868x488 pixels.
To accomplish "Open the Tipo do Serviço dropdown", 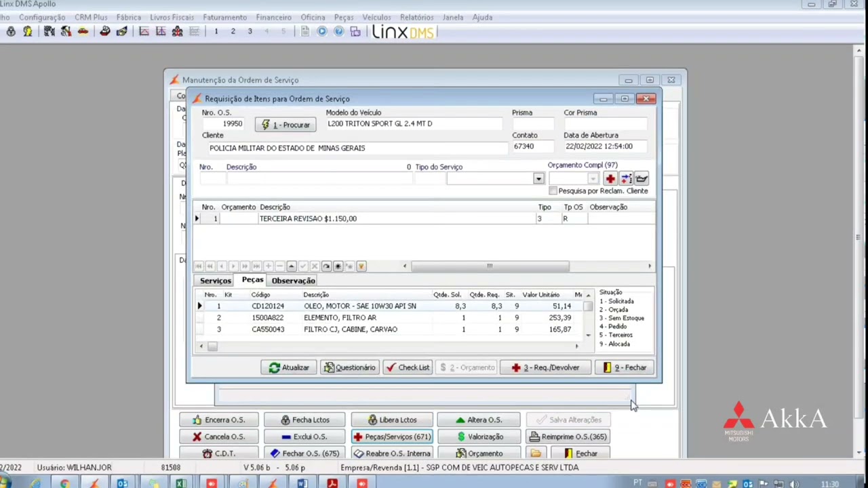I will (x=538, y=179).
